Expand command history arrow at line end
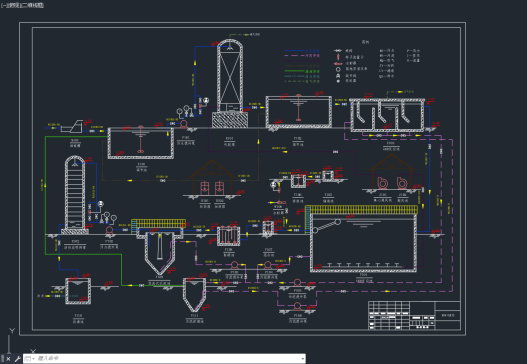 pos(302,359)
